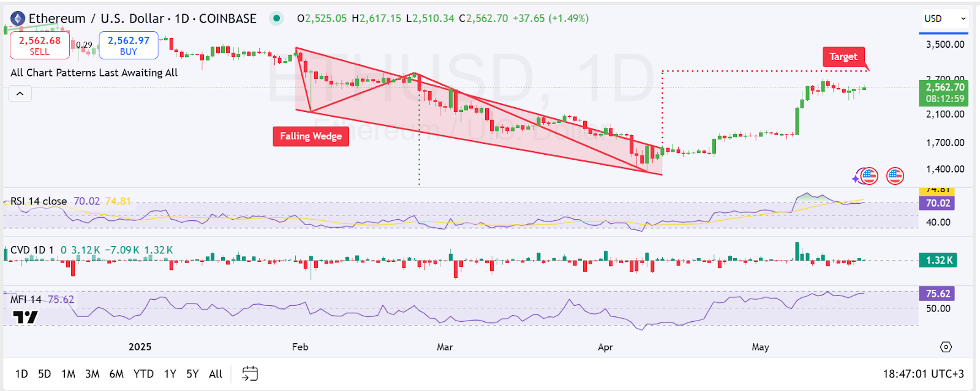Select the All time range
The height and width of the screenshot is (391, 980).
216,374
